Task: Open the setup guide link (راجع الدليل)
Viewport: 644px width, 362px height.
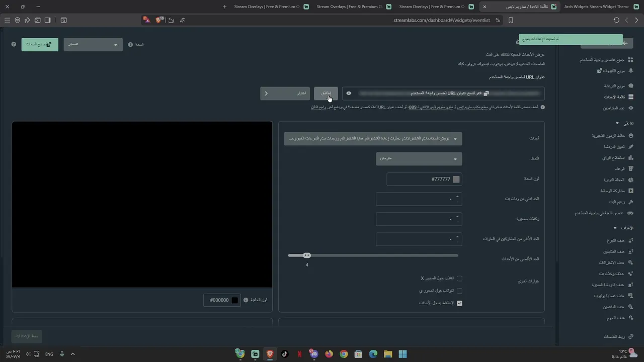Action: pyautogui.click(x=318, y=107)
